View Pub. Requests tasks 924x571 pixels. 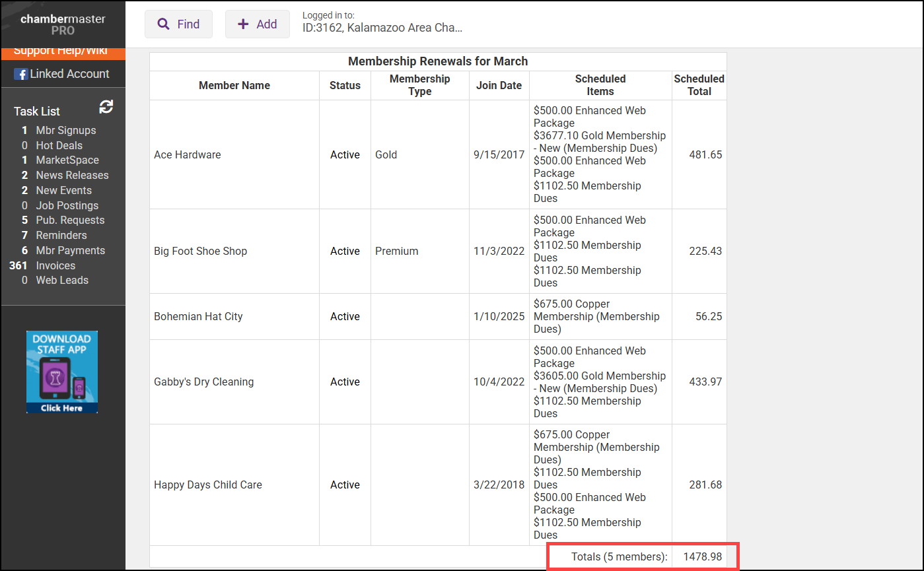[70, 220]
